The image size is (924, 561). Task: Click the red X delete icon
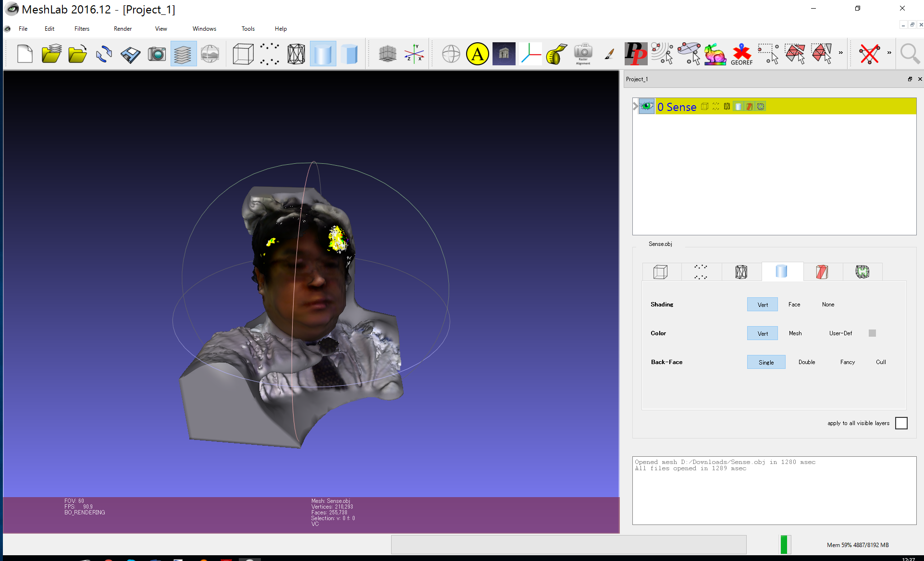point(869,54)
